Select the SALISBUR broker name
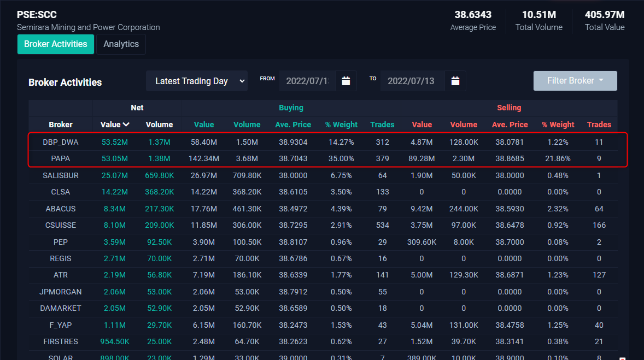This screenshot has height=360, width=644. (60, 175)
